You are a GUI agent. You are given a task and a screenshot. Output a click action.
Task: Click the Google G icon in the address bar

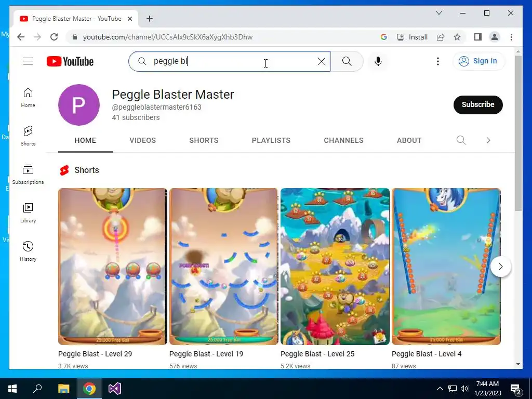(384, 37)
